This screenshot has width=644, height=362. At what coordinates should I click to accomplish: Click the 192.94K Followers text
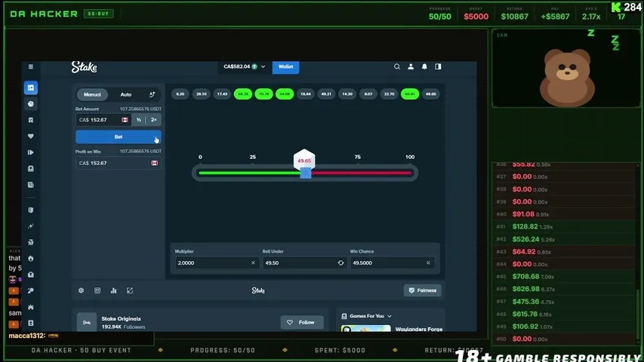pos(123,327)
